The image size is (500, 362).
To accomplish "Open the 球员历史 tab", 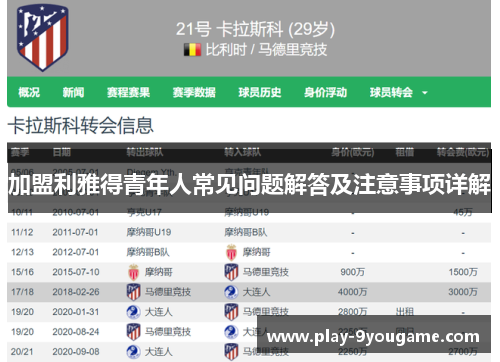I will [x=260, y=92].
